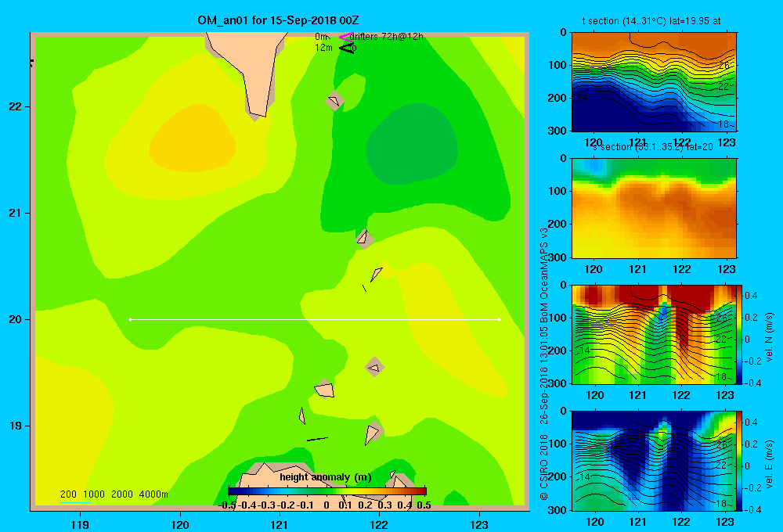Click the 'height anomaly (m)' label

coord(326,477)
